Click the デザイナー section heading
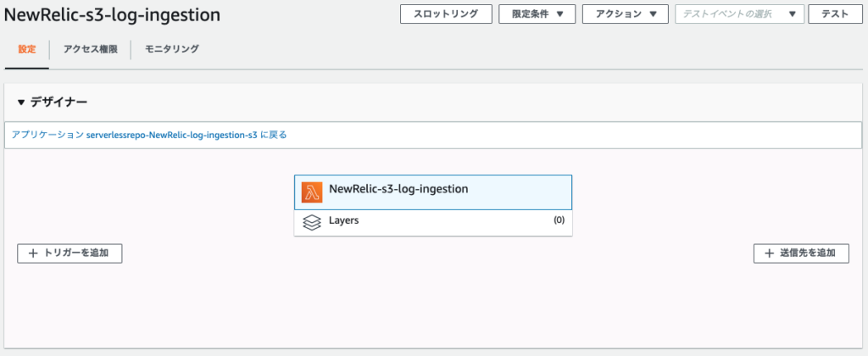This screenshot has width=868, height=356. point(59,102)
